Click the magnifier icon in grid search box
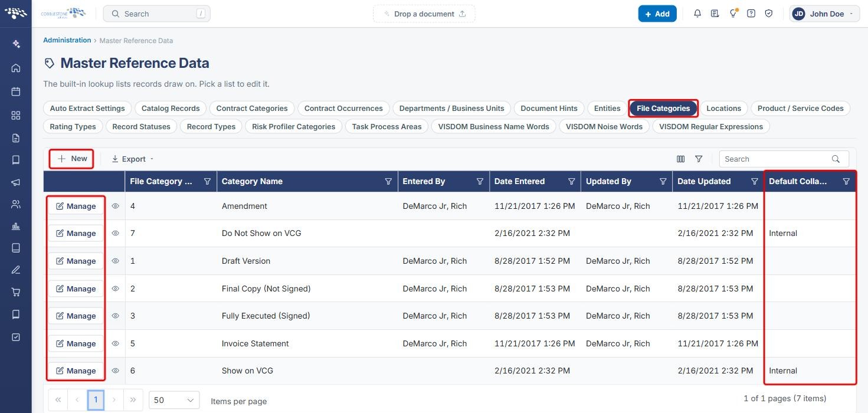 pos(836,159)
